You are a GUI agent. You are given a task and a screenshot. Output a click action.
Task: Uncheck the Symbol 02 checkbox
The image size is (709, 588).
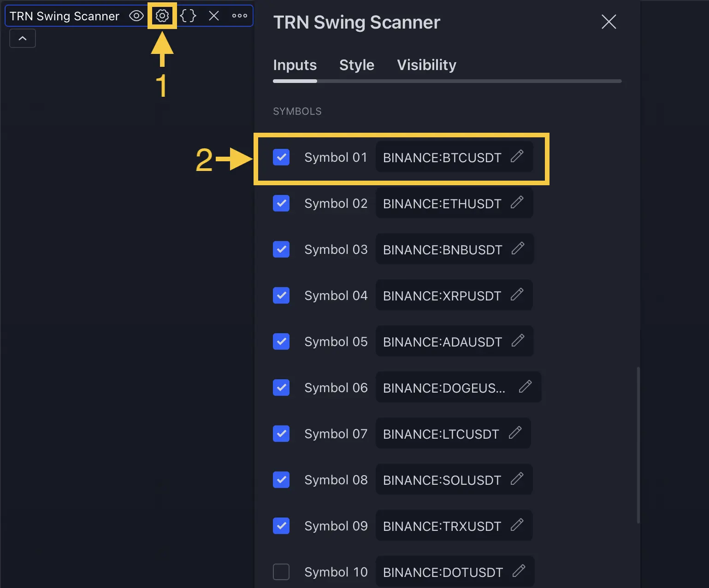pos(281,203)
